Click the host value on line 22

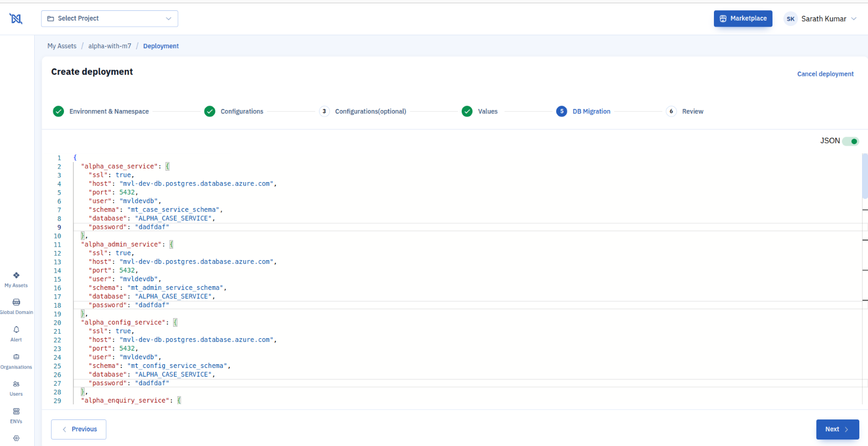click(x=196, y=340)
